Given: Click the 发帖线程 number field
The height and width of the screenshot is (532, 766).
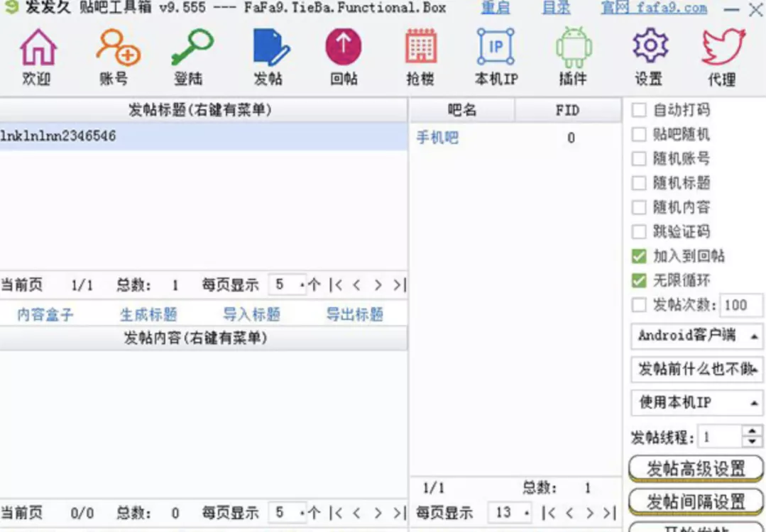Looking at the screenshot, I should 721,437.
